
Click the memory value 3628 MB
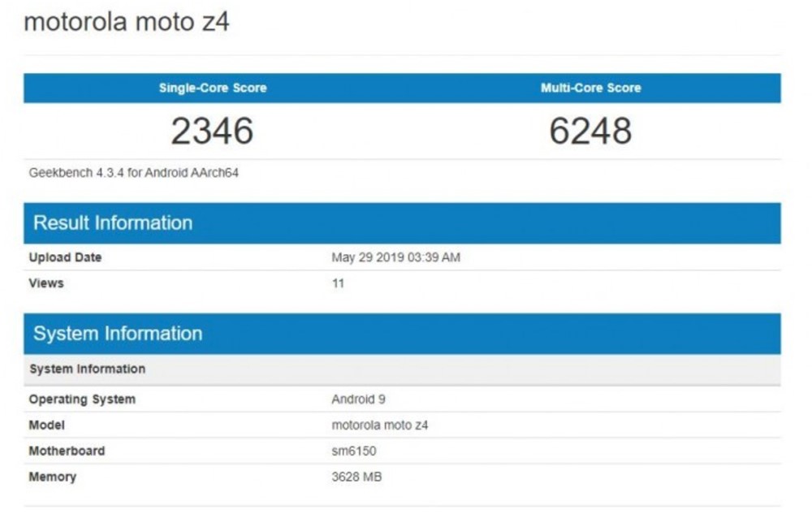point(356,477)
